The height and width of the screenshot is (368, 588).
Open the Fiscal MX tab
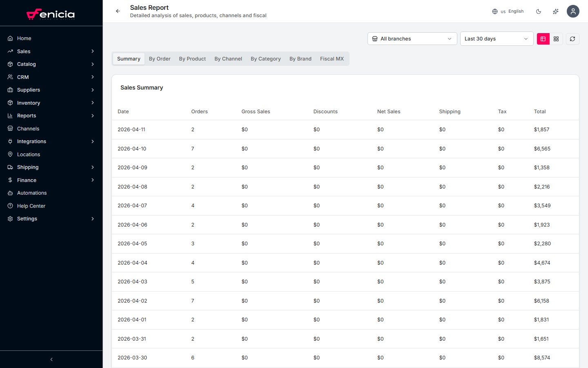(332, 58)
